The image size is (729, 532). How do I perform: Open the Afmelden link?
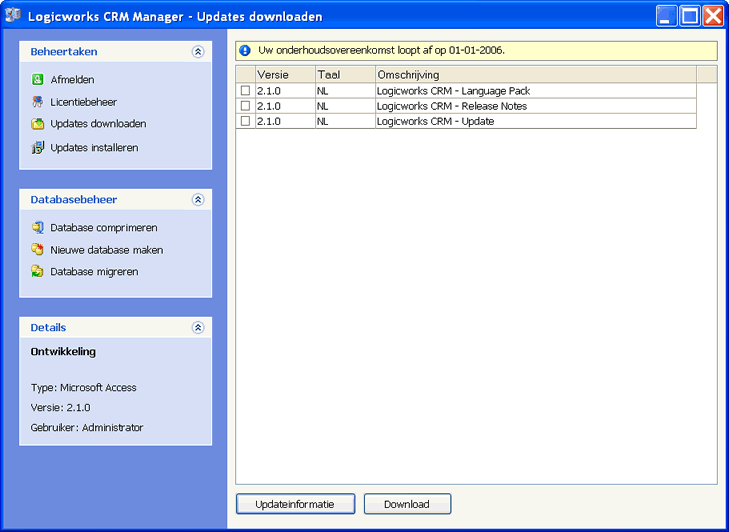73,80
